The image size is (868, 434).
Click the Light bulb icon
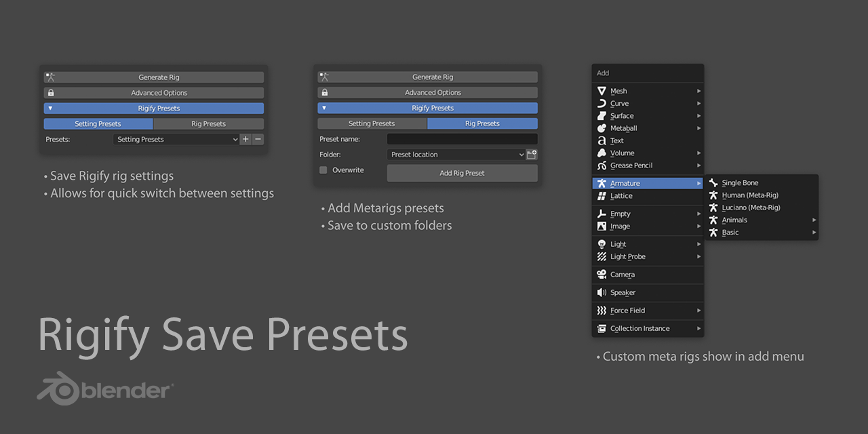coord(601,244)
